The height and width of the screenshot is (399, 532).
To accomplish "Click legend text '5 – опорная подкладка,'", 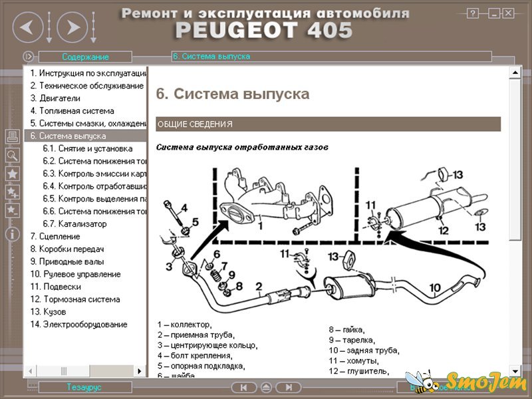I will pyautogui.click(x=201, y=366).
